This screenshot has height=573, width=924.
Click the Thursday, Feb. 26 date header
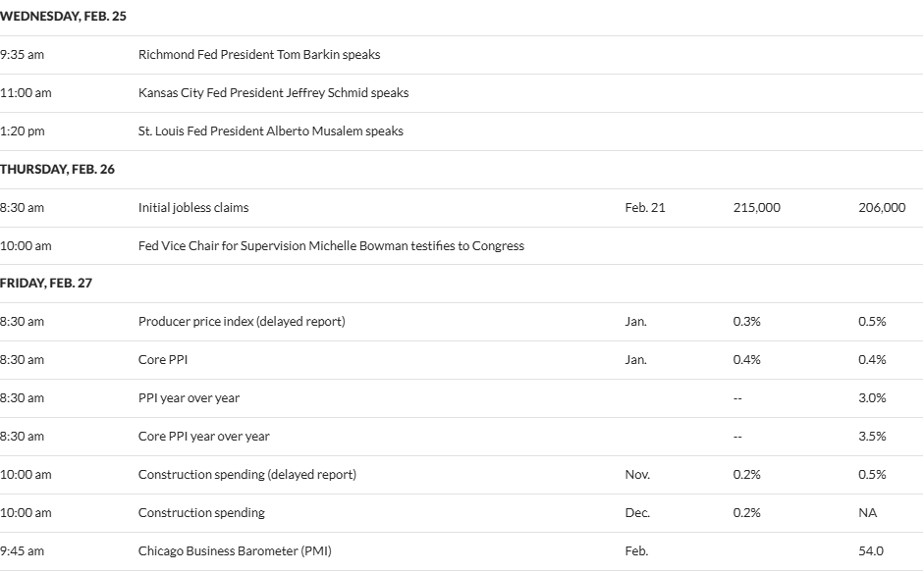pos(57,170)
